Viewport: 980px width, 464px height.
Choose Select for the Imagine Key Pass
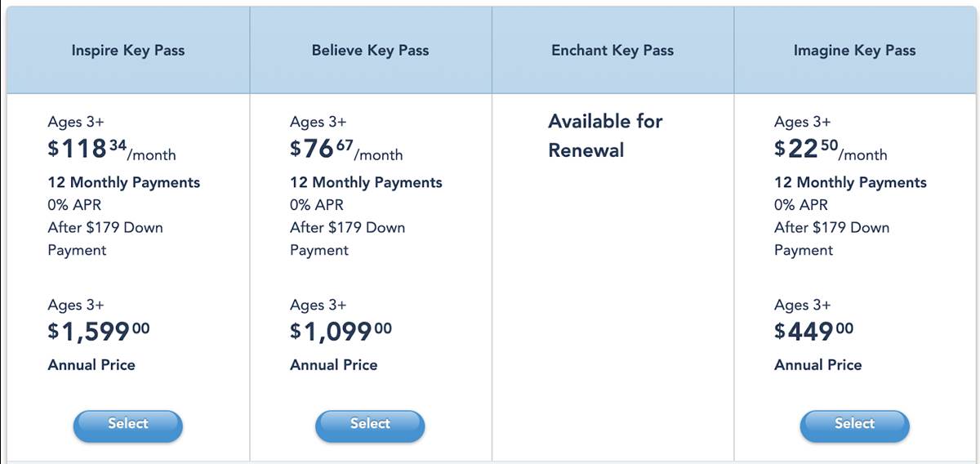pyautogui.click(x=854, y=425)
